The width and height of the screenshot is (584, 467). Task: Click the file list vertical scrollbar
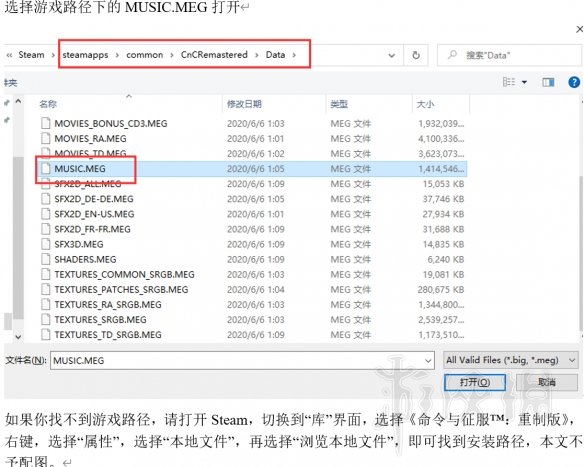pos(581,253)
